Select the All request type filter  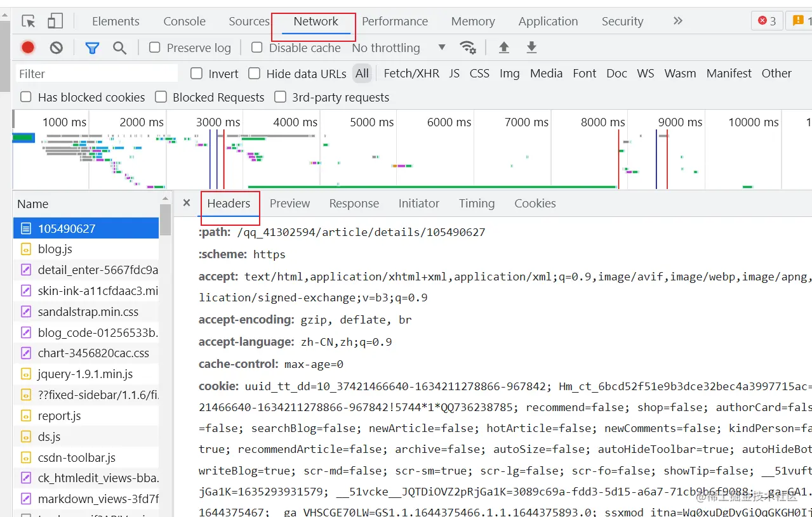coord(362,74)
